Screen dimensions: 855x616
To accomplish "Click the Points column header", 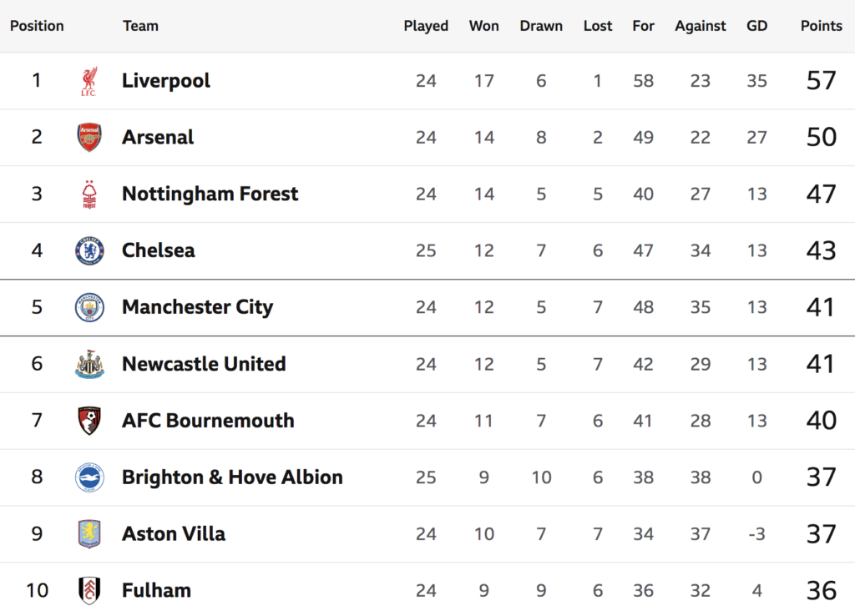I will pos(821,26).
